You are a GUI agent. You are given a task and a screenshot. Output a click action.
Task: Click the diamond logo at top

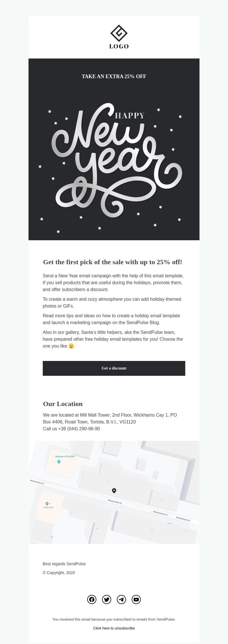(x=119, y=33)
